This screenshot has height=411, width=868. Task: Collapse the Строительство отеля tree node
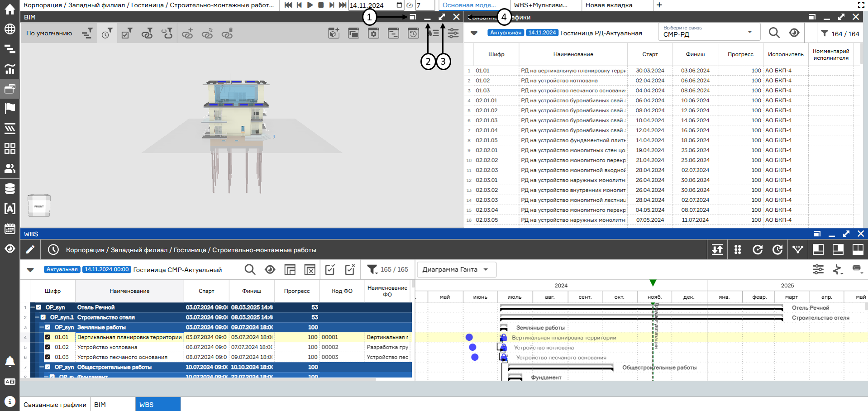point(38,317)
